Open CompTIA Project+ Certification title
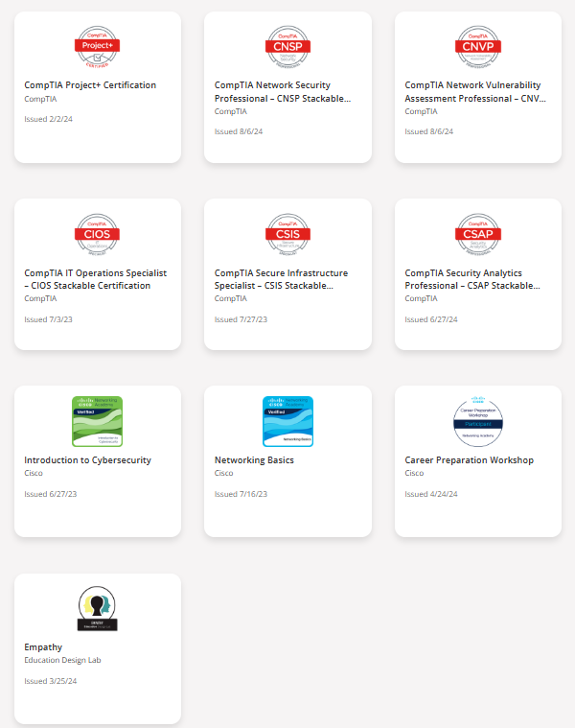Screen dimensions: 575x728 (90, 85)
